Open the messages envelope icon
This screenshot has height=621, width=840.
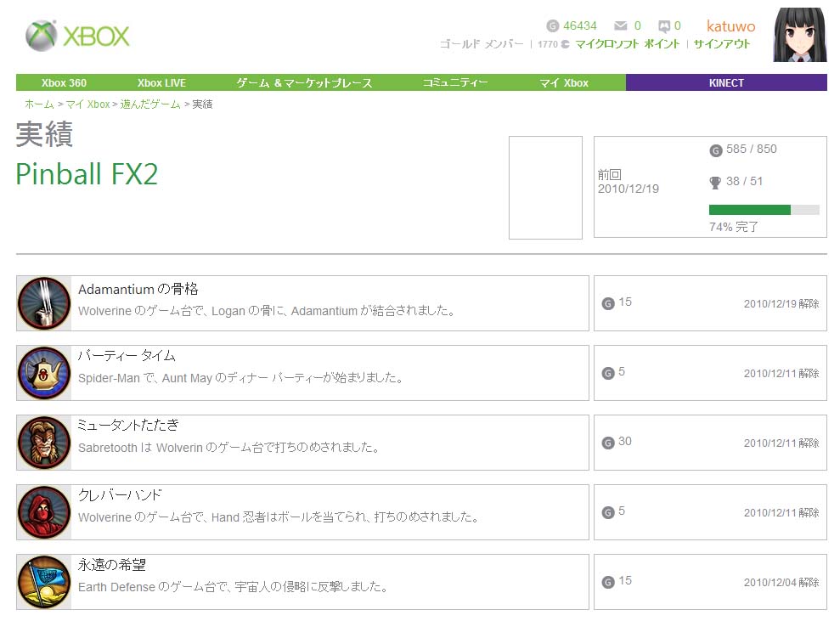tap(620, 25)
